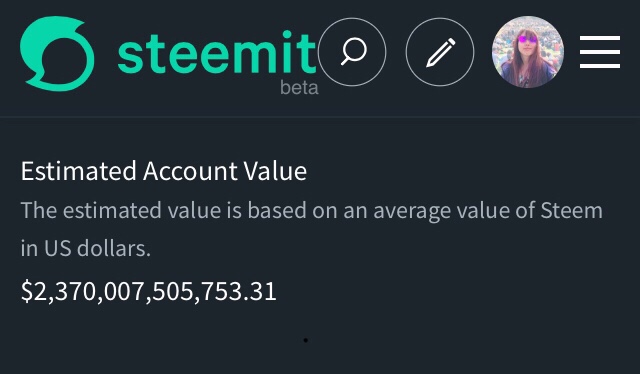Select the Estimated Account Value heading
This screenshot has height=374, width=640.
coord(164,171)
